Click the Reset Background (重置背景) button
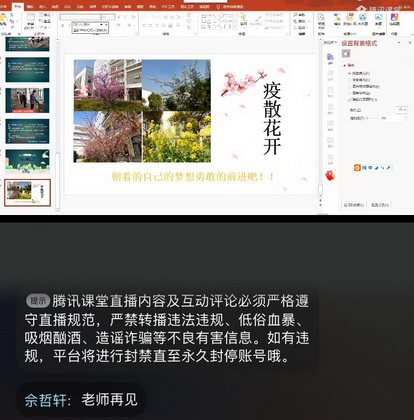414x420 pixels. (x=380, y=205)
